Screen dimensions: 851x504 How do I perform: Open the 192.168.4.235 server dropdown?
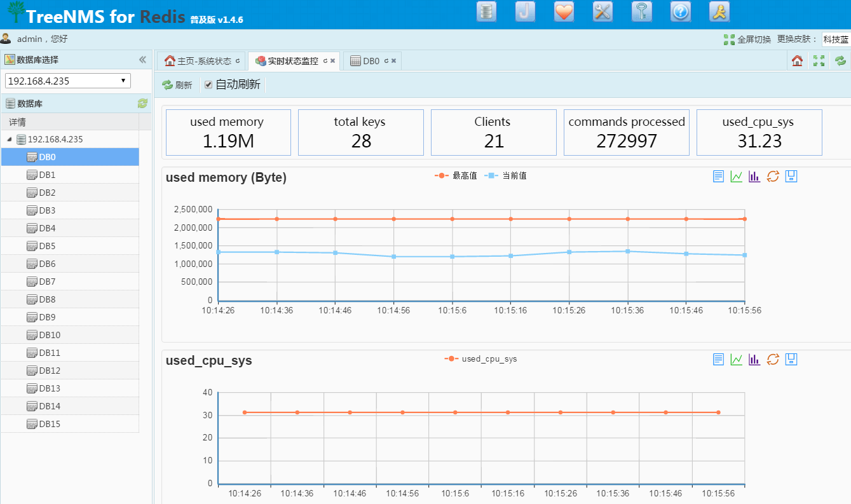point(67,81)
